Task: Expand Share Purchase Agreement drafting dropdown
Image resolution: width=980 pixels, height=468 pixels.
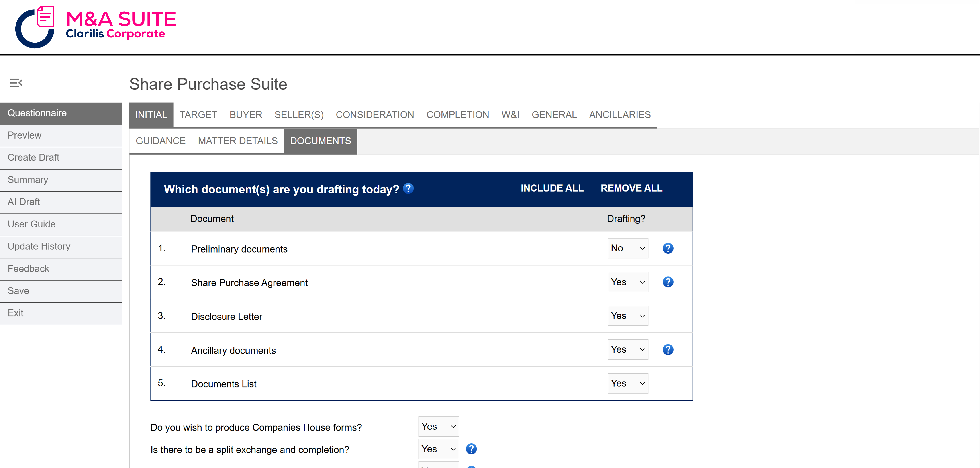Action: point(628,282)
